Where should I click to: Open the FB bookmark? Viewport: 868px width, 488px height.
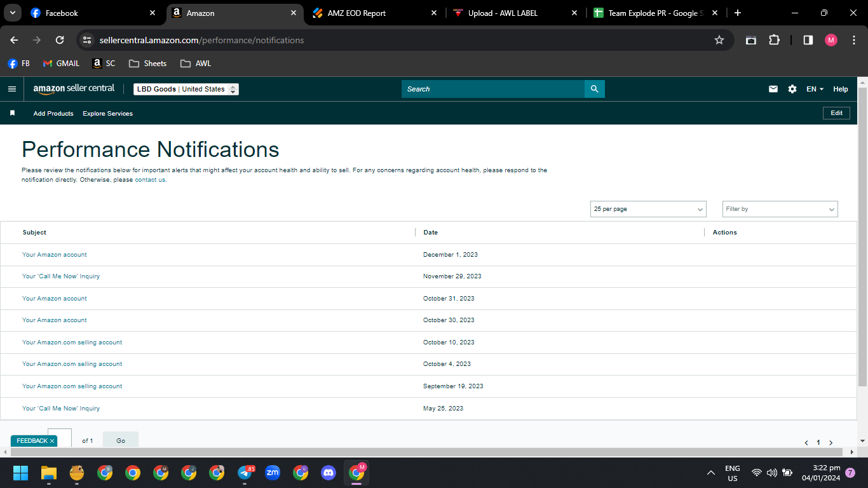click(x=19, y=64)
